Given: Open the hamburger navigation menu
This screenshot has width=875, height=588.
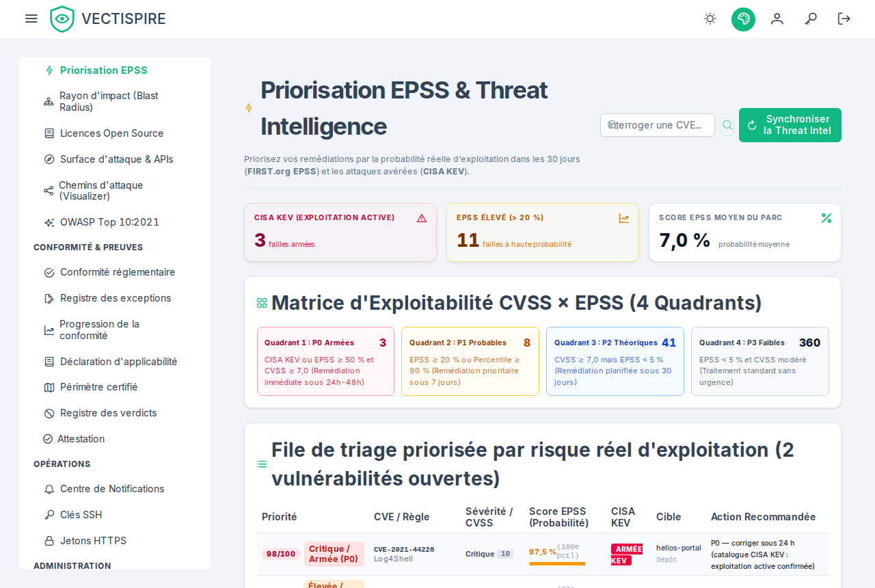Looking at the screenshot, I should pyautogui.click(x=31, y=18).
